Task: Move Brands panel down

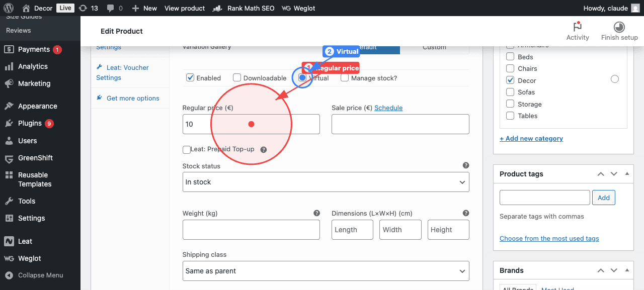Action: click(614, 270)
